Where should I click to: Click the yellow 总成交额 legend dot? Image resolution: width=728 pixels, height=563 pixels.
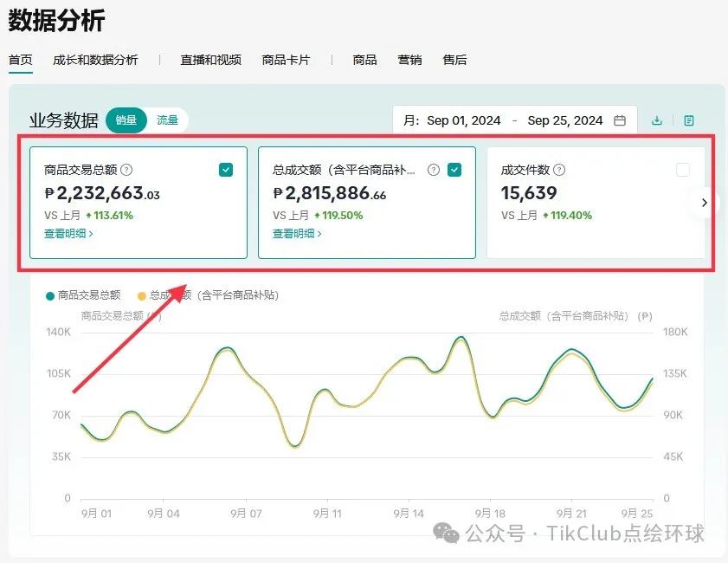[x=142, y=295]
